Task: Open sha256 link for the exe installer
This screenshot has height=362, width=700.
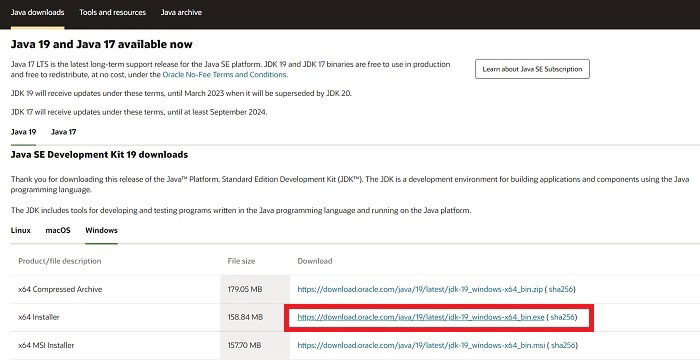Action: [562, 317]
